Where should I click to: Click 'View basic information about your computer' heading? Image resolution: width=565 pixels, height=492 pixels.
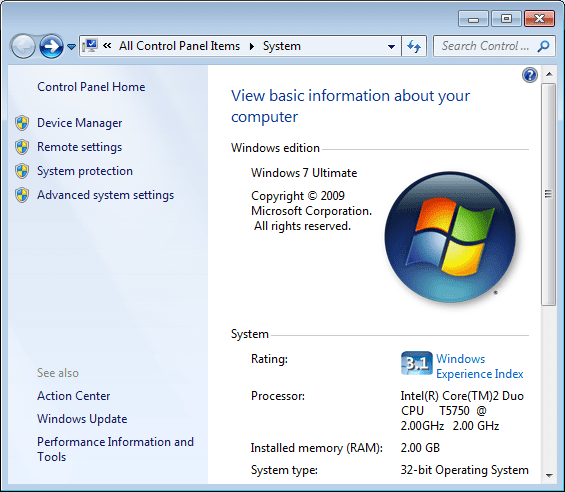point(350,106)
